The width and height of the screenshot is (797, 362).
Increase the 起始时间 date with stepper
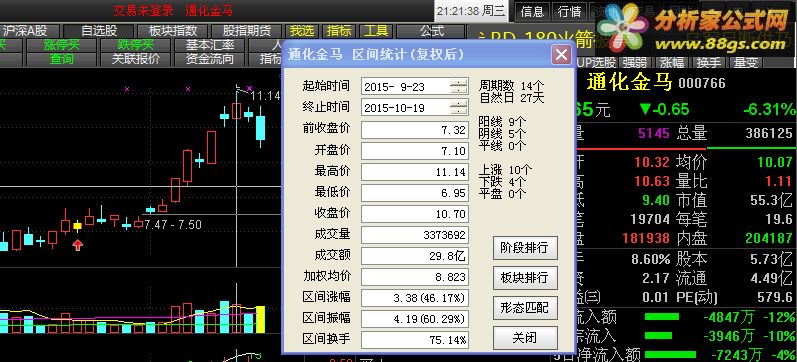click(x=458, y=83)
